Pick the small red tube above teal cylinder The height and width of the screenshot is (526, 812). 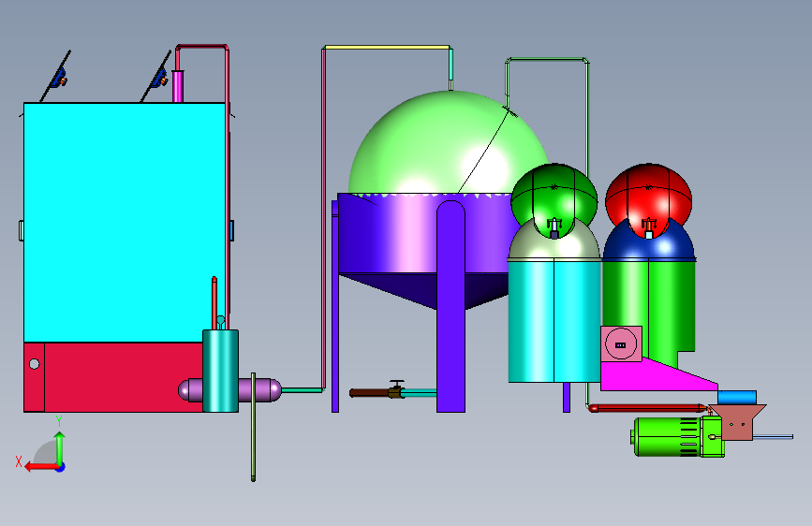[214, 303]
